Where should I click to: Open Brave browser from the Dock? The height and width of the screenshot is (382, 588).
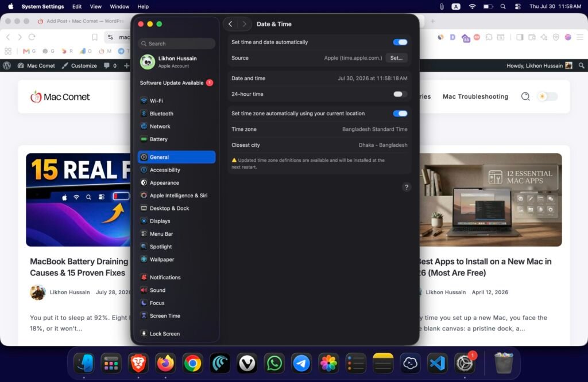pyautogui.click(x=138, y=363)
